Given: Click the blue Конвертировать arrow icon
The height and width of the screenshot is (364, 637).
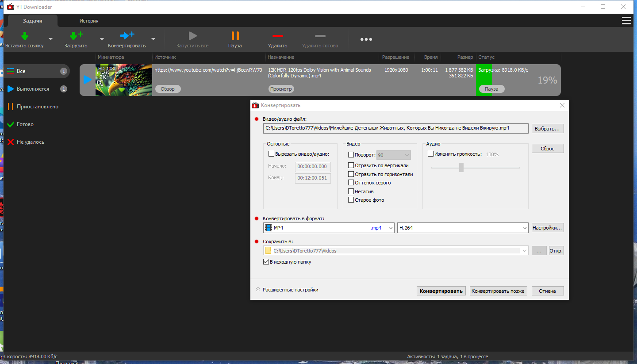Looking at the screenshot, I should click(x=127, y=35).
